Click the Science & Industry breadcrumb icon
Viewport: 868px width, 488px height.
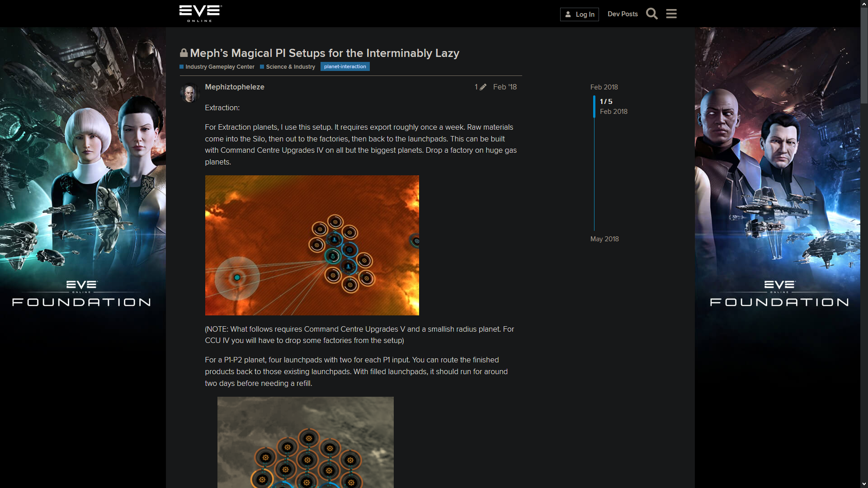[261, 67]
